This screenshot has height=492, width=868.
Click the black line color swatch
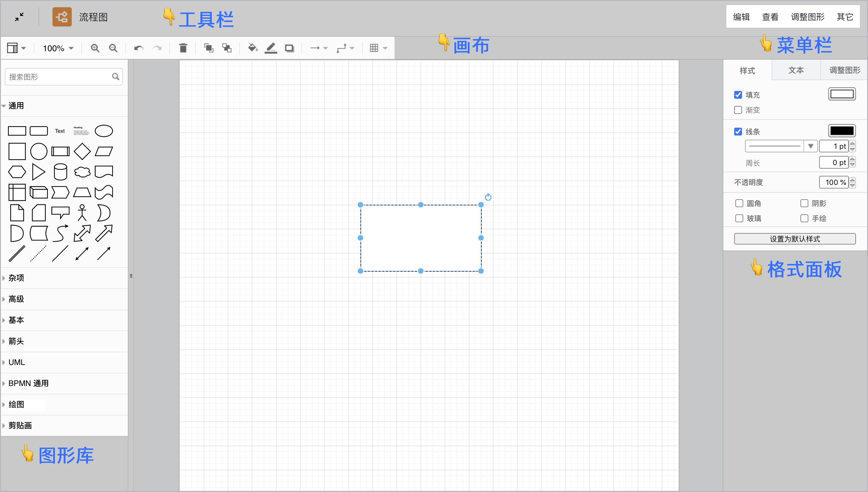(841, 131)
